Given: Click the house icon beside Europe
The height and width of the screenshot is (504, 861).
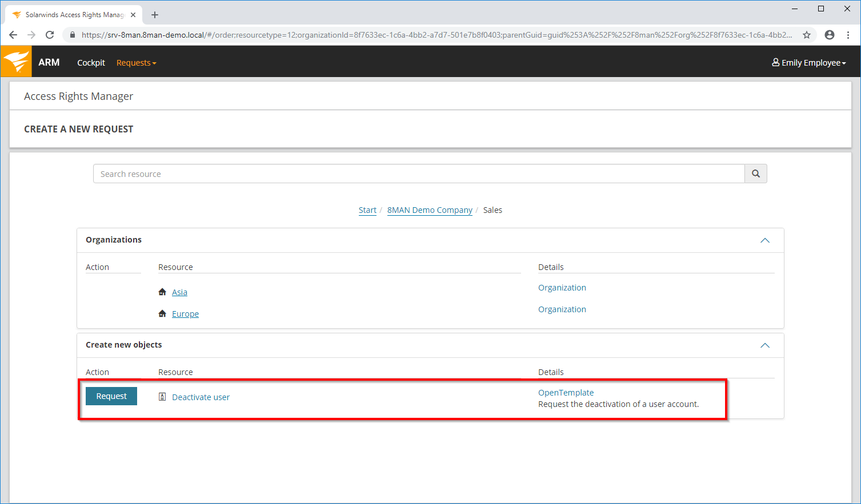Looking at the screenshot, I should click(162, 314).
